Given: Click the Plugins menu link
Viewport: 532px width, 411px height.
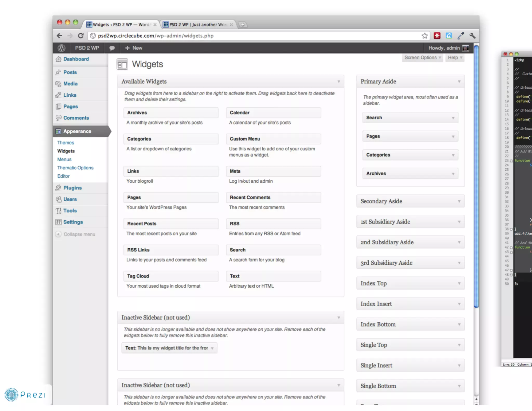Looking at the screenshot, I should pyautogui.click(x=72, y=188).
